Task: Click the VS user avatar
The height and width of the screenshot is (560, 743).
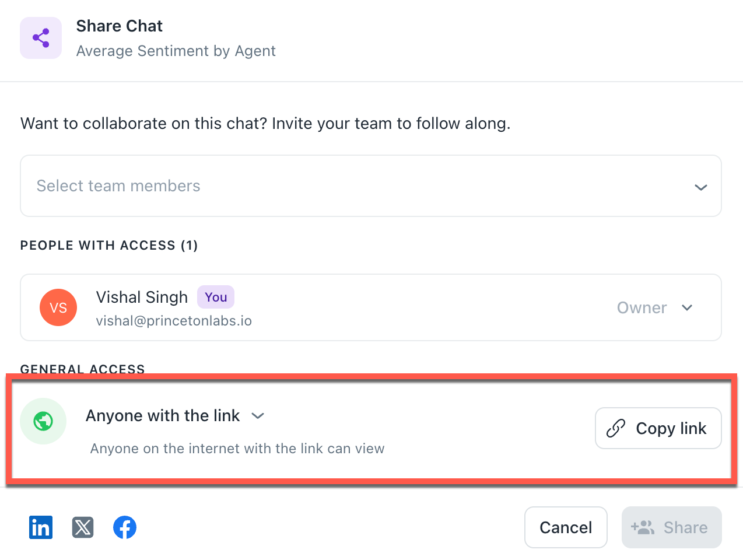Action: coord(58,307)
